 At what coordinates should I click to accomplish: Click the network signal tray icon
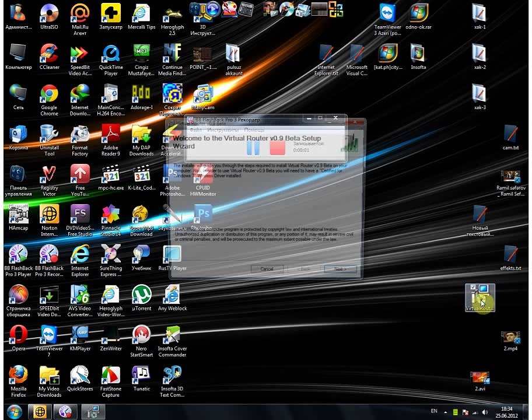(x=475, y=412)
